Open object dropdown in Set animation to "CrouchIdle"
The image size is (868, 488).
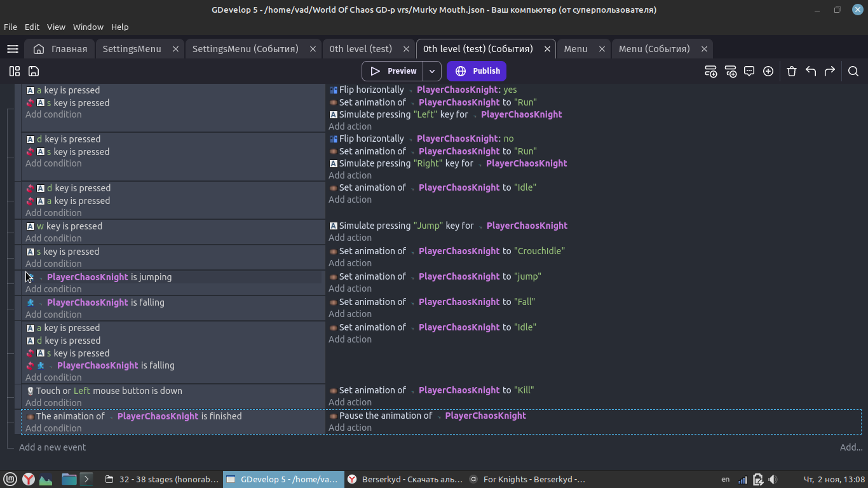click(412, 252)
